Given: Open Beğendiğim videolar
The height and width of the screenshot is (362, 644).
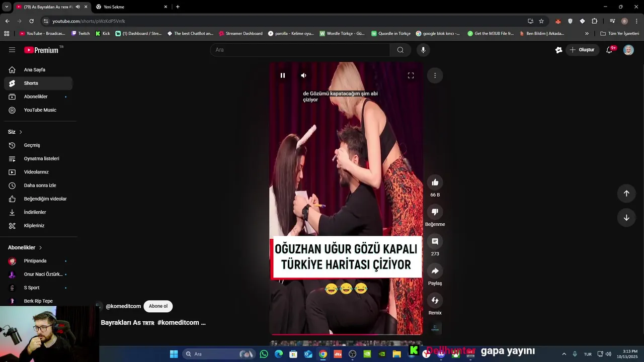Looking at the screenshot, I should [x=38, y=199].
